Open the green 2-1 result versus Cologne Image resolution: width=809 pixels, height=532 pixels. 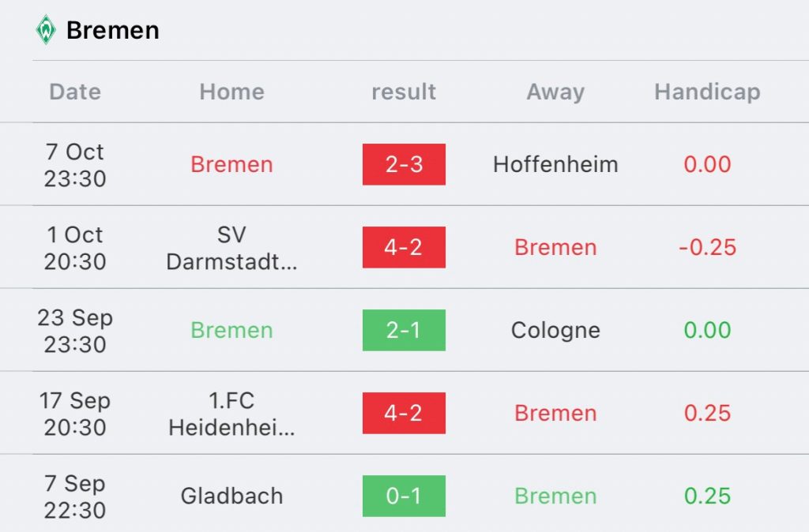click(x=404, y=331)
